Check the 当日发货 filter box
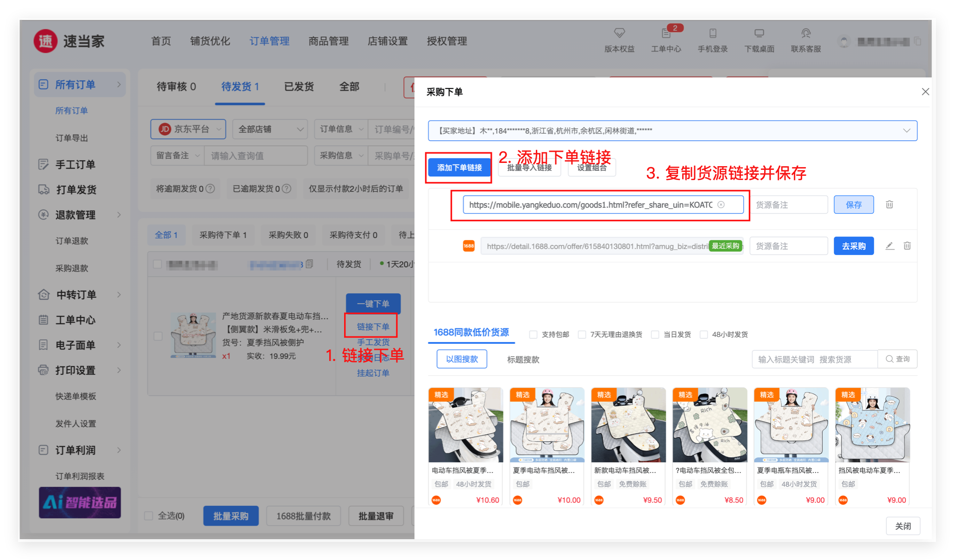Viewport: 954px width, 560px height. pyautogui.click(x=655, y=335)
